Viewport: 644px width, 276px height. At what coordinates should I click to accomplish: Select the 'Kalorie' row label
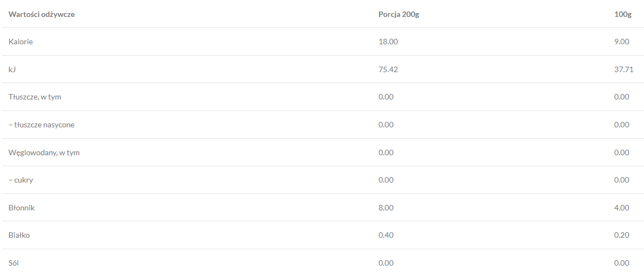(x=21, y=42)
